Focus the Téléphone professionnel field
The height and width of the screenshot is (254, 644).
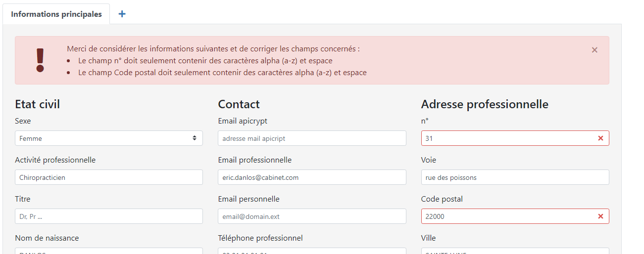coord(312,251)
